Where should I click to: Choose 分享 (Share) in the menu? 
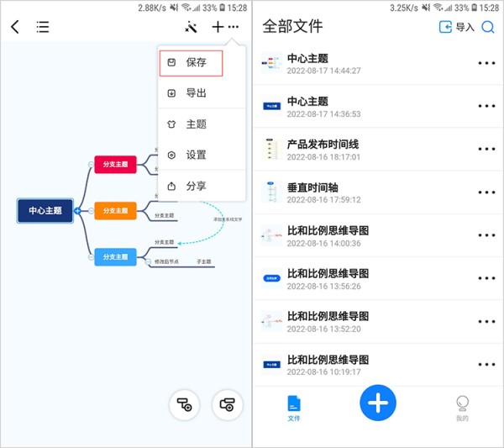coord(202,186)
